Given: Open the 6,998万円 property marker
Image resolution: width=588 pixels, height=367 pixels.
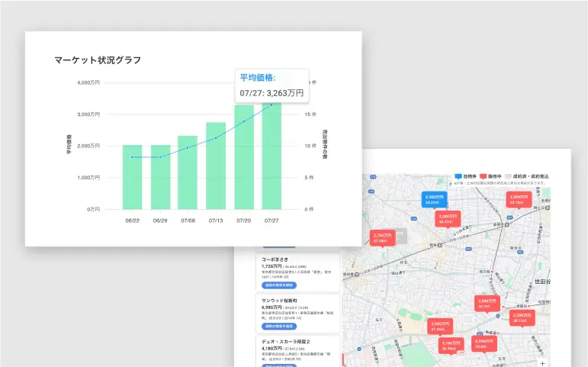Looking at the screenshot, I should click(483, 343).
